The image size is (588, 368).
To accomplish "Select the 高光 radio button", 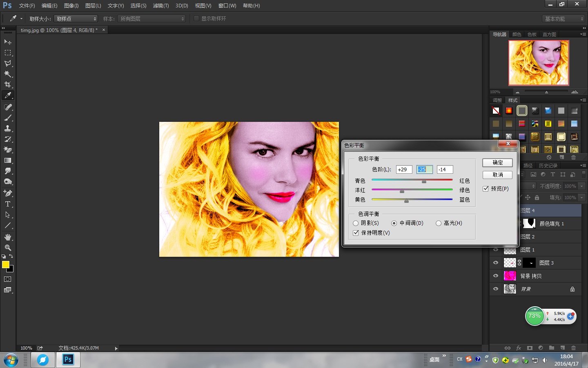I will (x=439, y=223).
